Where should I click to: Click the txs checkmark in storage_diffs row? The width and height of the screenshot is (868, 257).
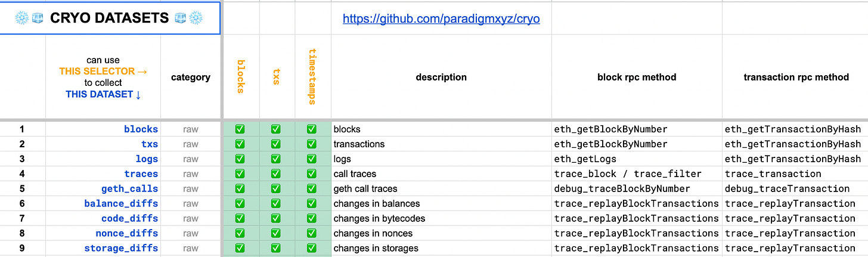pyautogui.click(x=276, y=248)
